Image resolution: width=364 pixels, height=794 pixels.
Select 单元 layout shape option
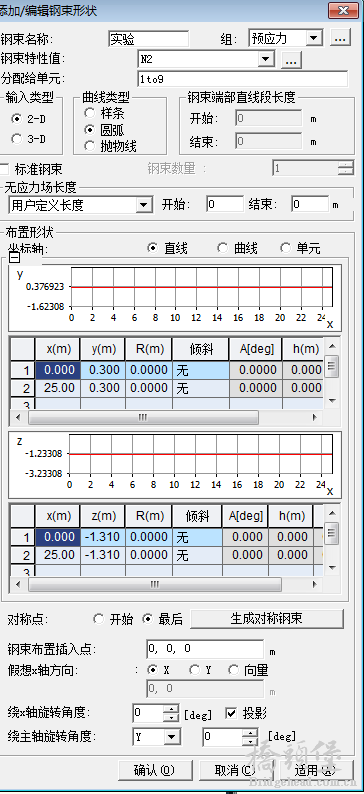coord(285,248)
